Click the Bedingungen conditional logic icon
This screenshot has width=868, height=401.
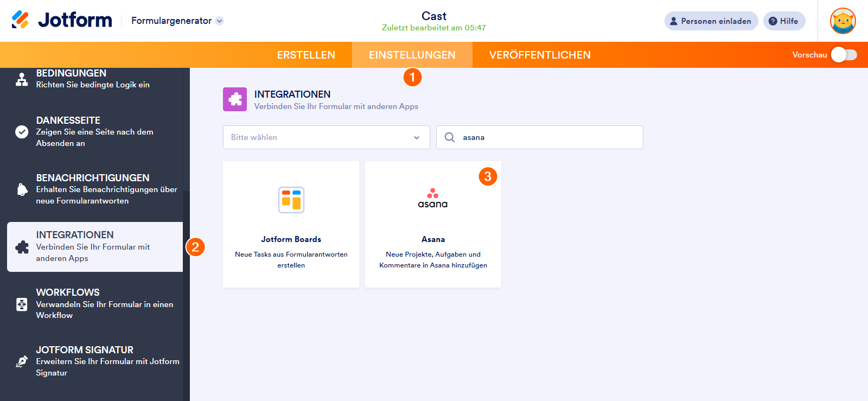22,79
